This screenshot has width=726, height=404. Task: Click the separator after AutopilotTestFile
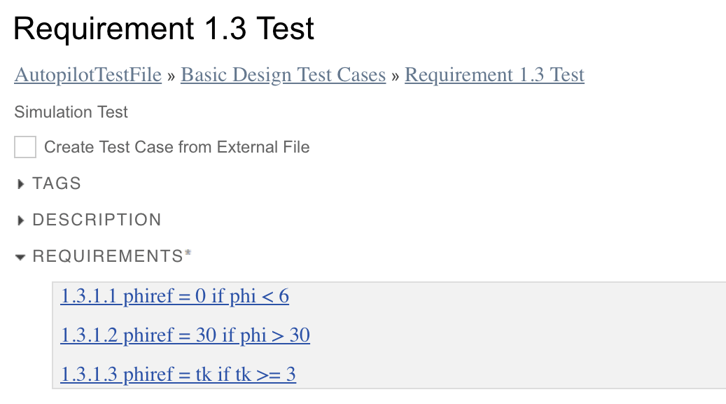(x=171, y=76)
